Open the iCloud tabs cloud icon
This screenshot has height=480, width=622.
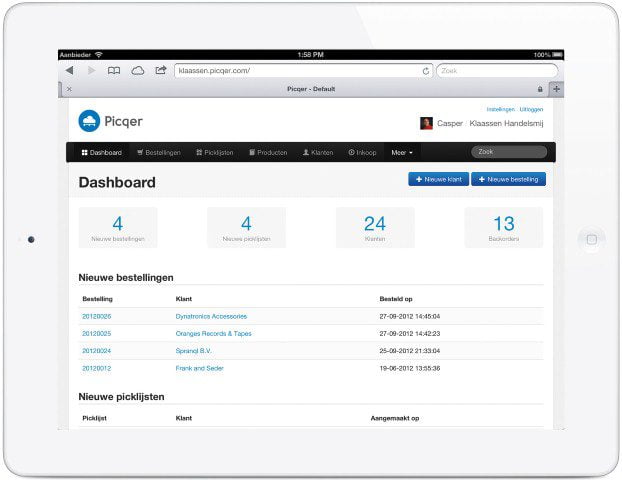coord(138,71)
